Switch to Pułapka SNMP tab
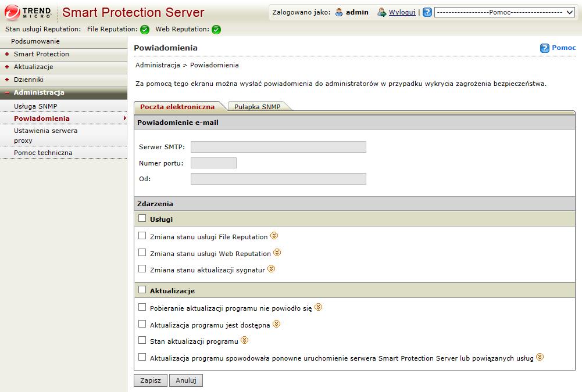 click(x=258, y=107)
